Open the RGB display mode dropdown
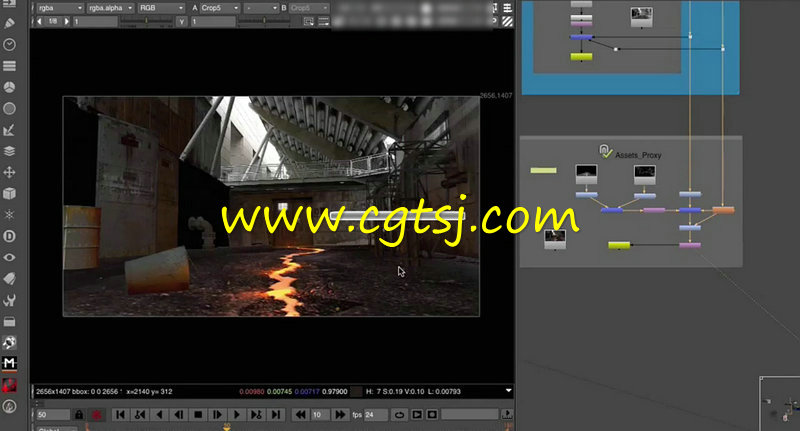Screen dimensions: 800x431 point(161,8)
